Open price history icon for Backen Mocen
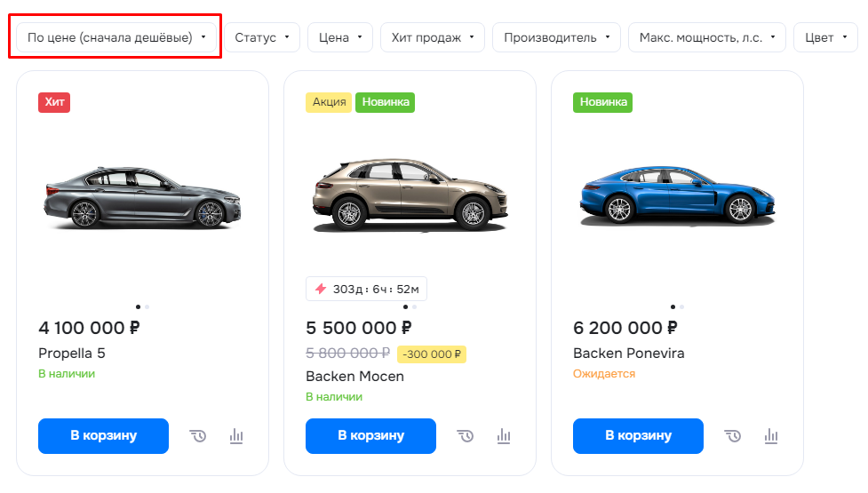The image size is (868, 493). pyautogui.click(x=465, y=436)
